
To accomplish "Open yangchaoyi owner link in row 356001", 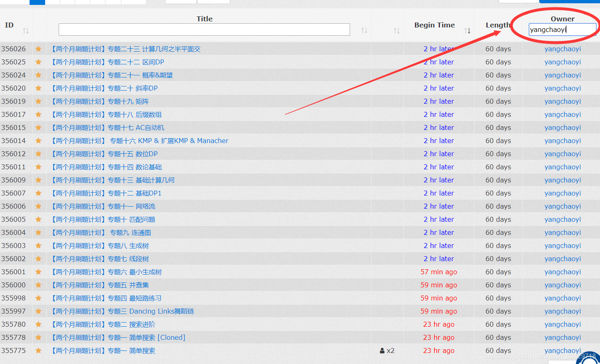I will (x=563, y=272).
